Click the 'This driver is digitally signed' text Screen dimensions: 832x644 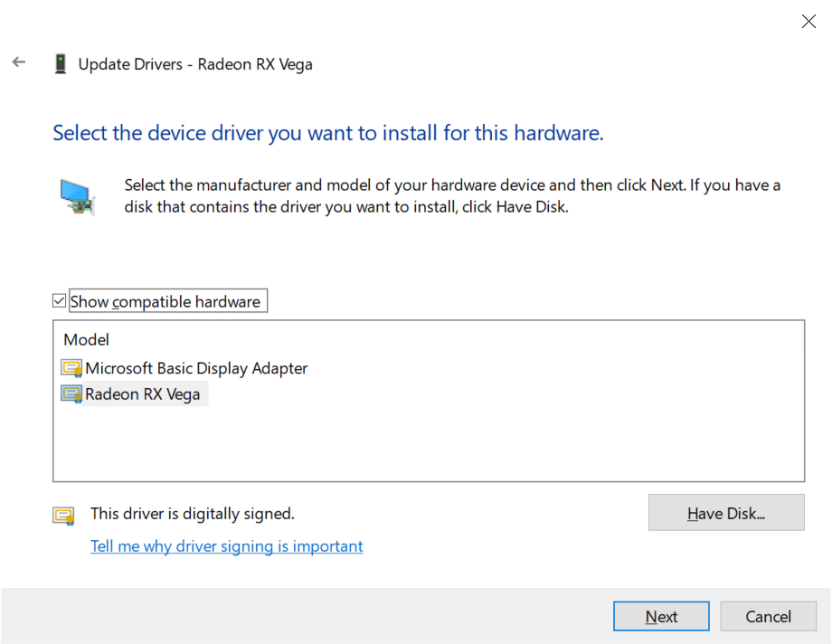[193, 514]
